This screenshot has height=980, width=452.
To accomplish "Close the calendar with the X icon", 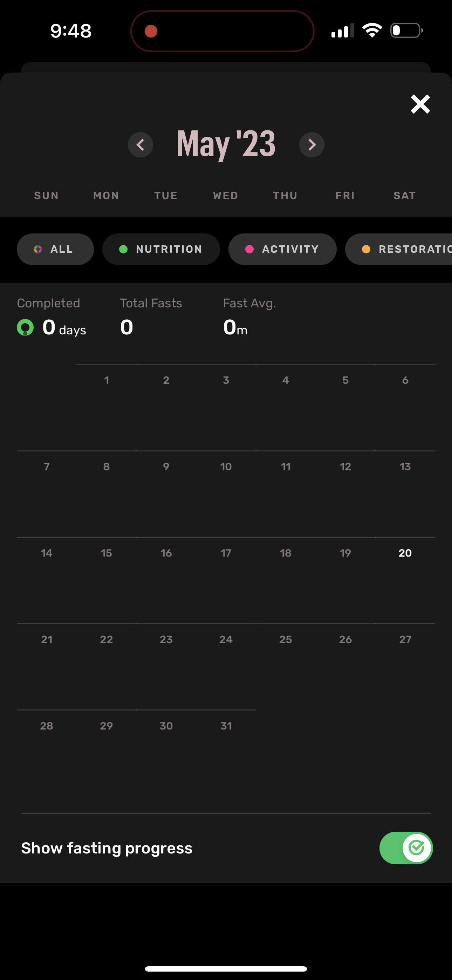I will click(420, 104).
